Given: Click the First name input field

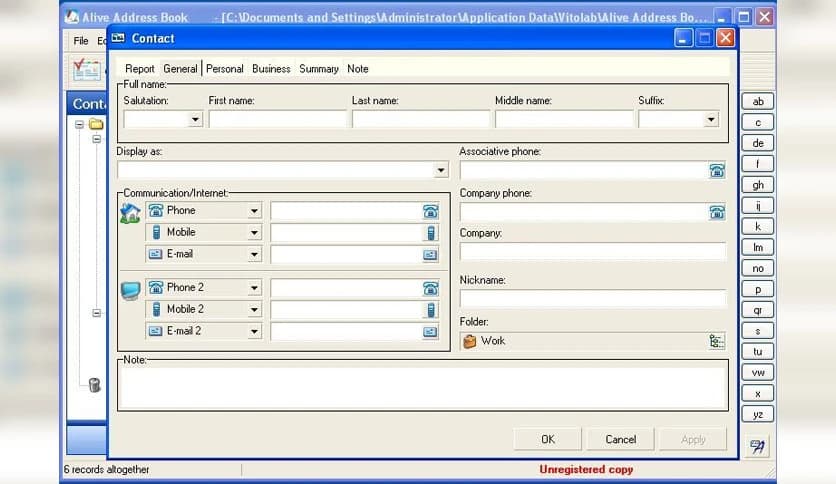Looking at the screenshot, I should 277,119.
